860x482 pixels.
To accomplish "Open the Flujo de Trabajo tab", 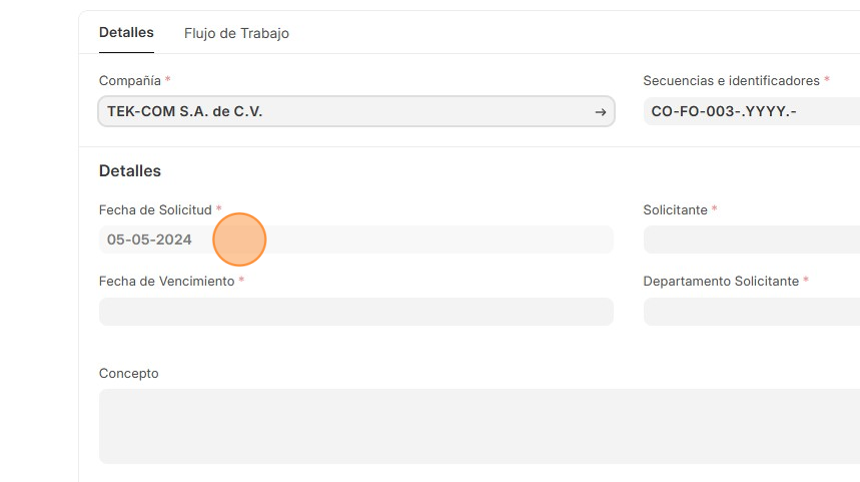I will click(236, 33).
